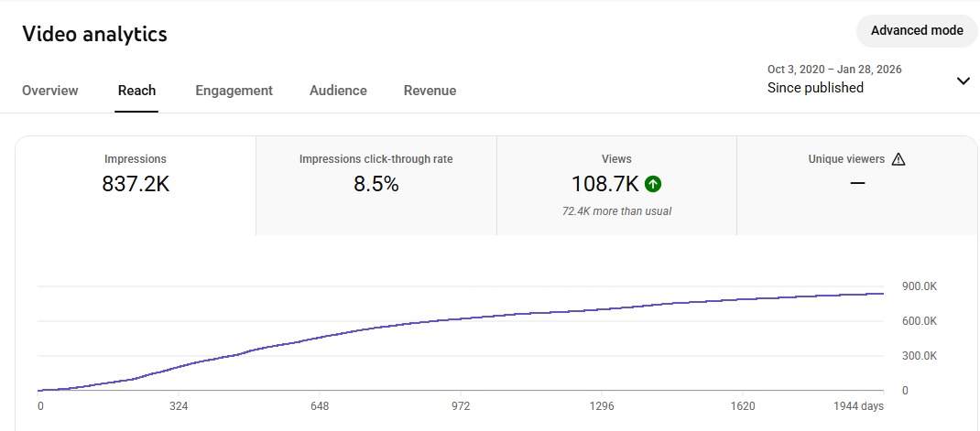Expand the date range chevron arrow
The width and height of the screenshot is (980, 431).
(x=963, y=81)
